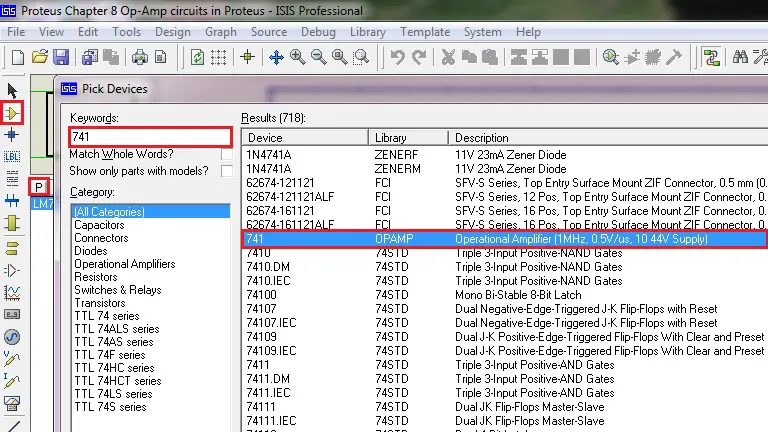Sort results by Device column header
The width and height of the screenshot is (768, 432).
tap(305, 138)
